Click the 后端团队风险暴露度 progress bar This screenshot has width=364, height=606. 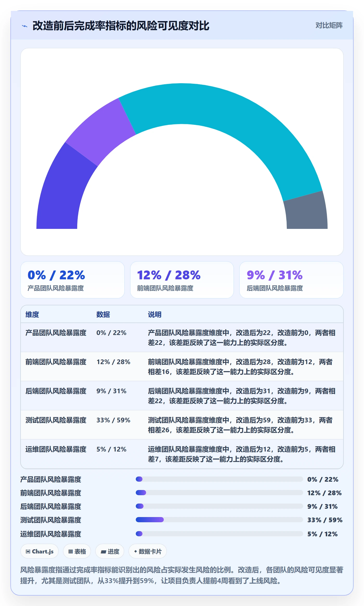pos(219,506)
